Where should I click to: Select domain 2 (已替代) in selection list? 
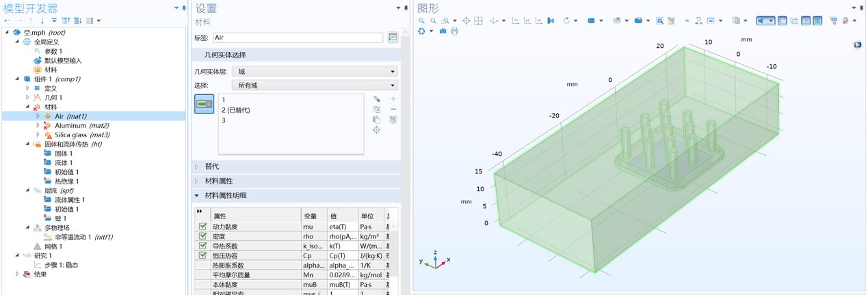tap(236, 110)
